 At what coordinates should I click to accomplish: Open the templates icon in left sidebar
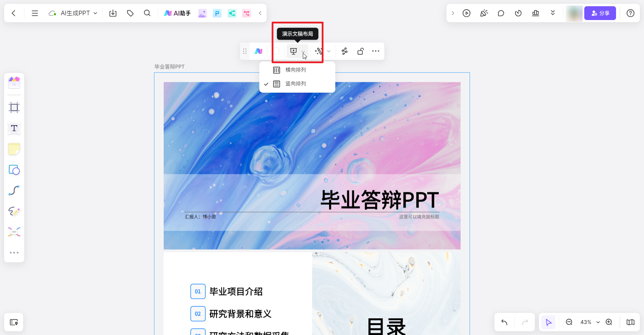click(14, 82)
